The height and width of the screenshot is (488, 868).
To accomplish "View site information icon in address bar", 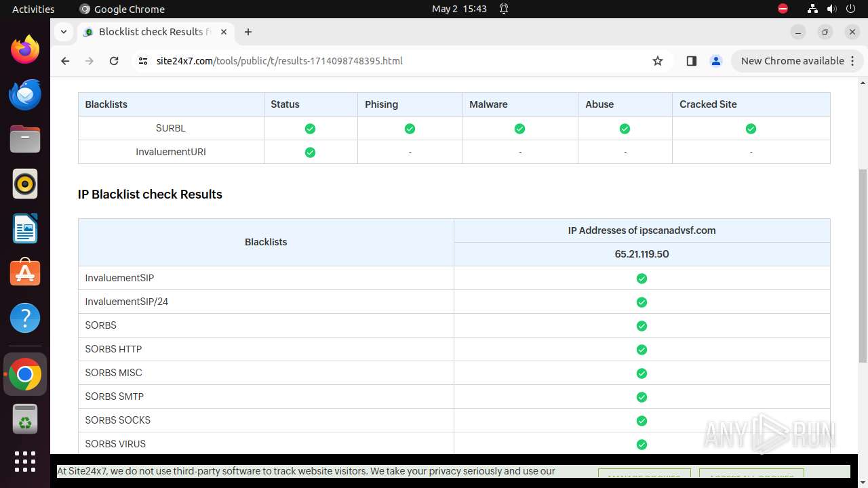I will (x=142, y=61).
